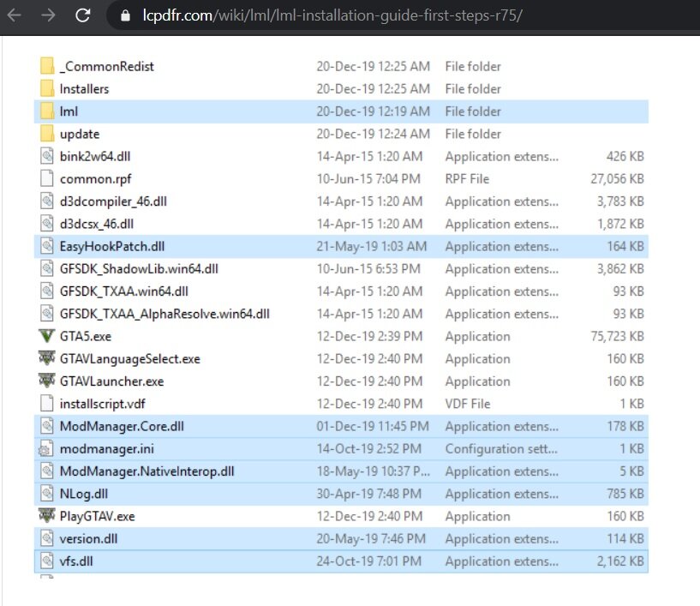Click the d3dcompiler_46.dll file icon
Viewport: 700px width, 606px height.
tap(47, 201)
